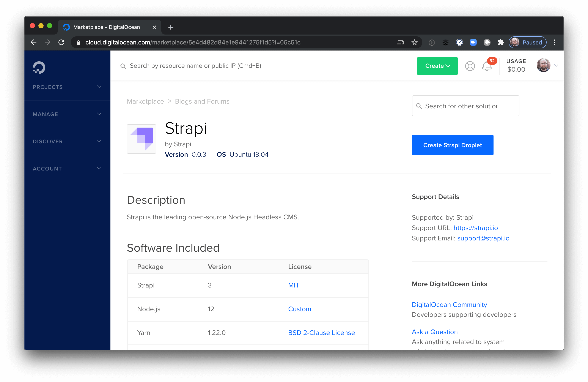Open the Node.js Custom license link
Screen dimensions: 588x382
[299, 309]
